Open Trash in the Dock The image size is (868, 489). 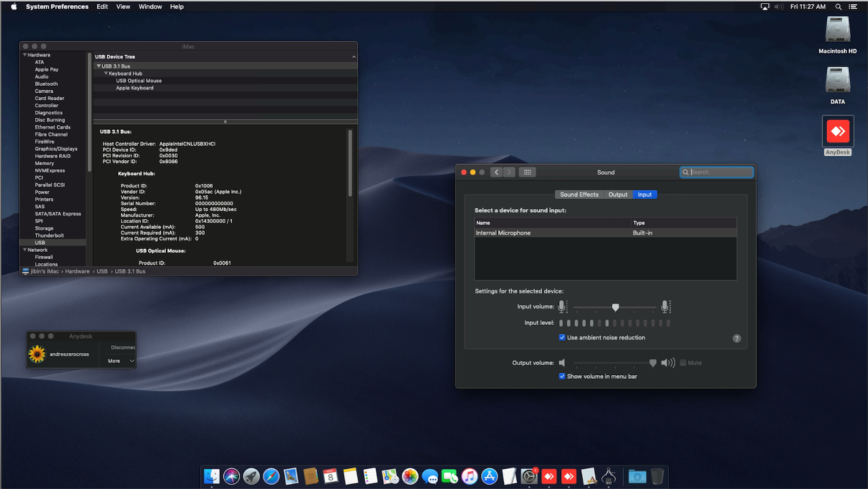point(657,476)
